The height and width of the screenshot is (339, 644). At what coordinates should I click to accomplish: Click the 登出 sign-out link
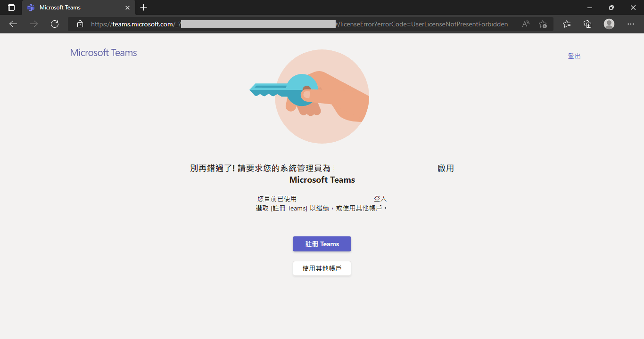pyautogui.click(x=574, y=56)
